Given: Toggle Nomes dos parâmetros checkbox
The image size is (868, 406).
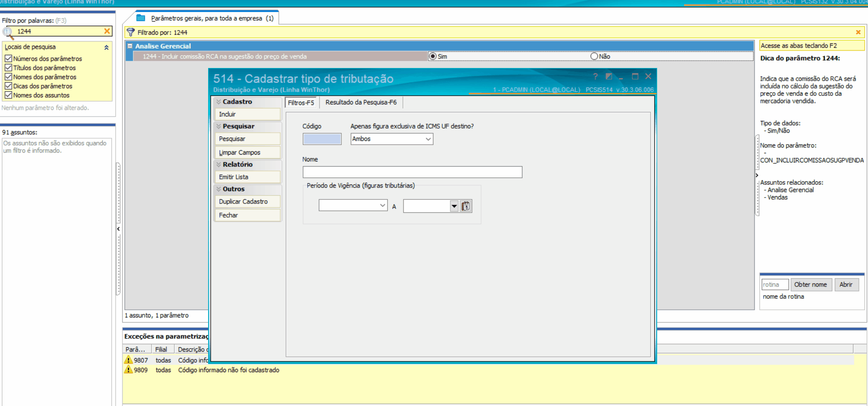Looking at the screenshot, I should 8,77.
